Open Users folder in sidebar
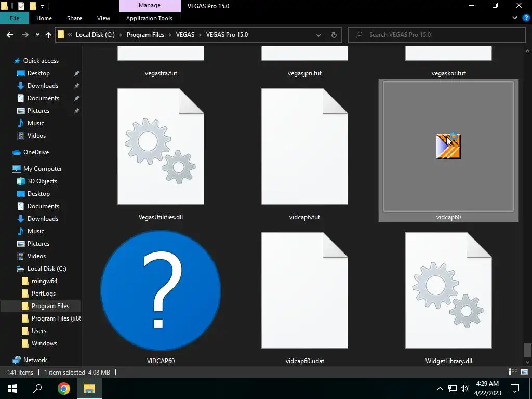The width and height of the screenshot is (532, 399). click(x=38, y=331)
